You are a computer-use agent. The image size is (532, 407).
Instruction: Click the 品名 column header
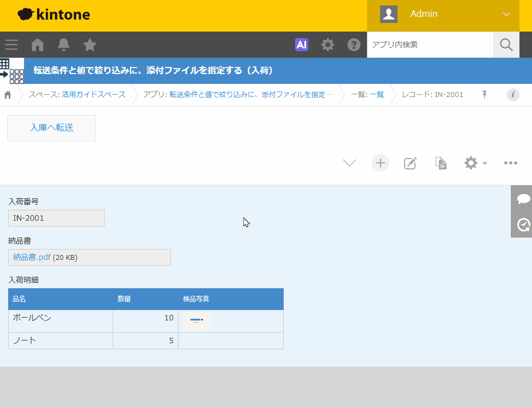(x=61, y=299)
